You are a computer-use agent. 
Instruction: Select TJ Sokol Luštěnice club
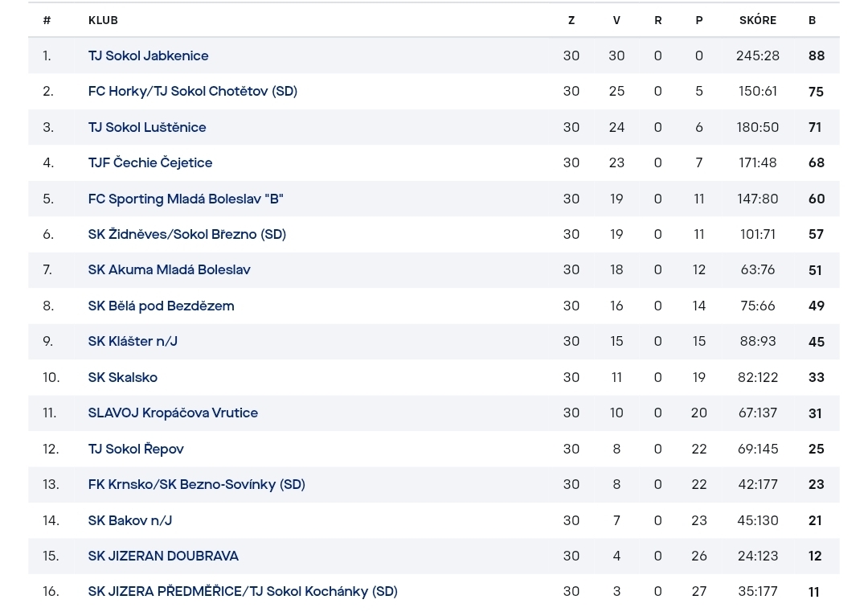click(x=147, y=127)
